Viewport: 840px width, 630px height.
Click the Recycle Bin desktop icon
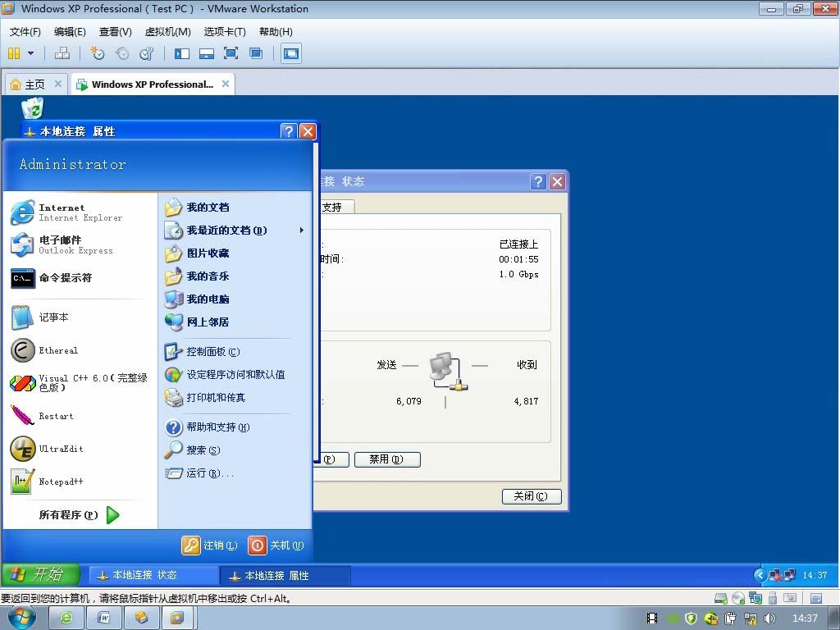[33, 107]
